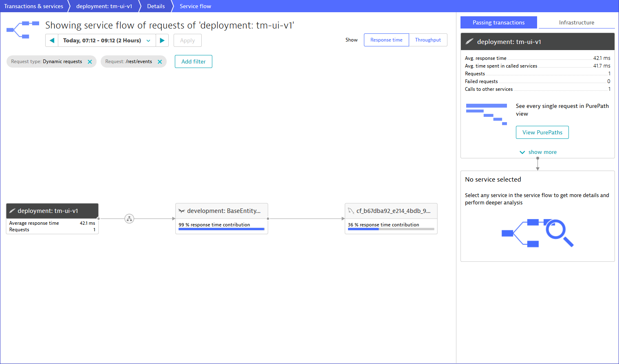Remove the /rest/events request filter
This screenshot has height=364, width=619.
160,62
